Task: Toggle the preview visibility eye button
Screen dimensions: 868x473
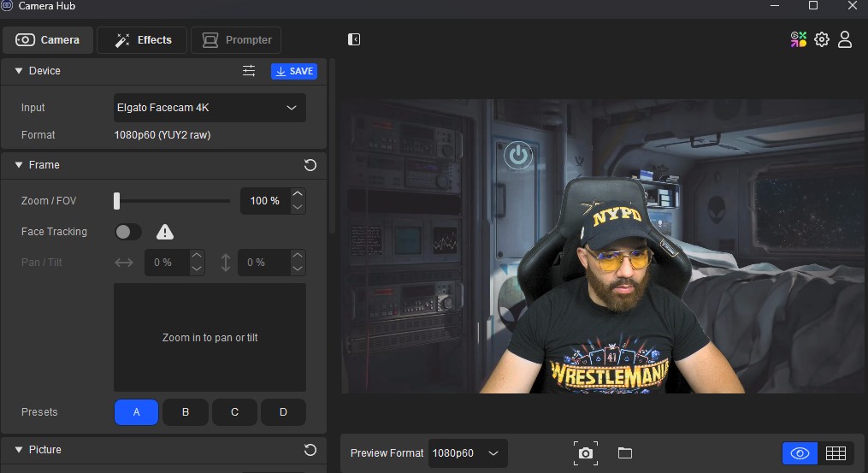Action: tap(800, 453)
